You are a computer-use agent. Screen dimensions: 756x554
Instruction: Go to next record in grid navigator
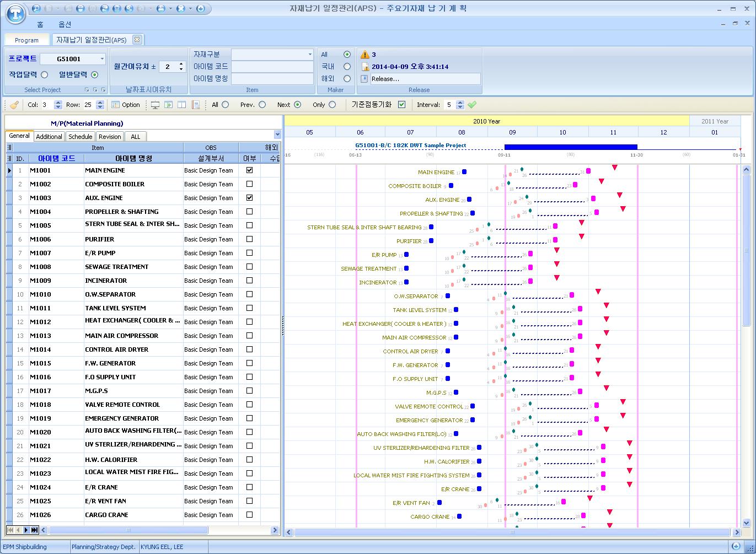coord(26,530)
